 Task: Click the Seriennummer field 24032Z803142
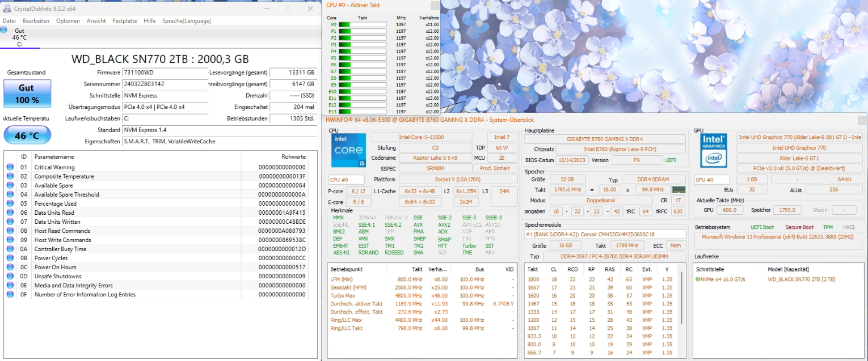(x=164, y=84)
